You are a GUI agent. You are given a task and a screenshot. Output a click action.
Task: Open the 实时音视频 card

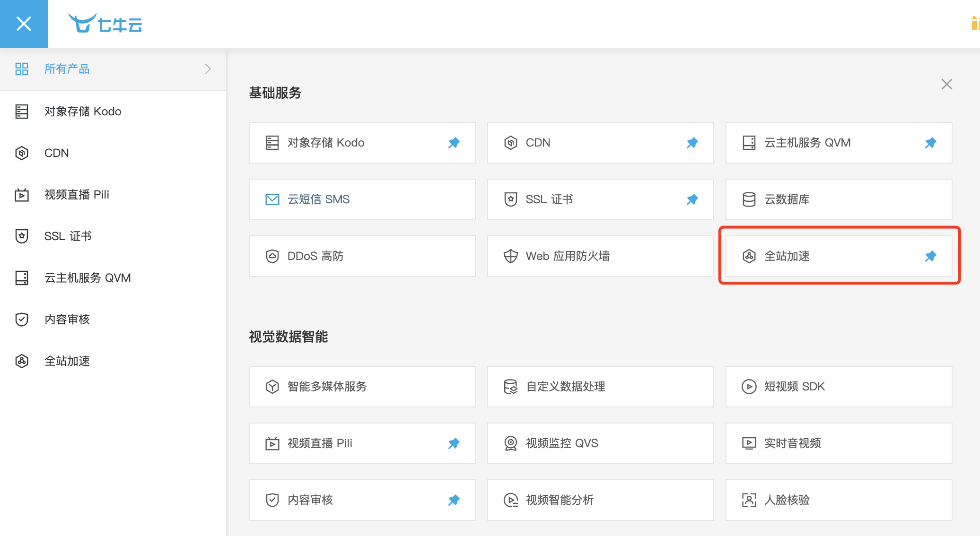[839, 443]
